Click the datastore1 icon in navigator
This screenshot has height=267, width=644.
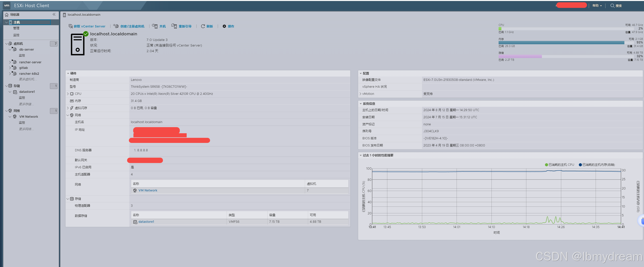pos(15,92)
